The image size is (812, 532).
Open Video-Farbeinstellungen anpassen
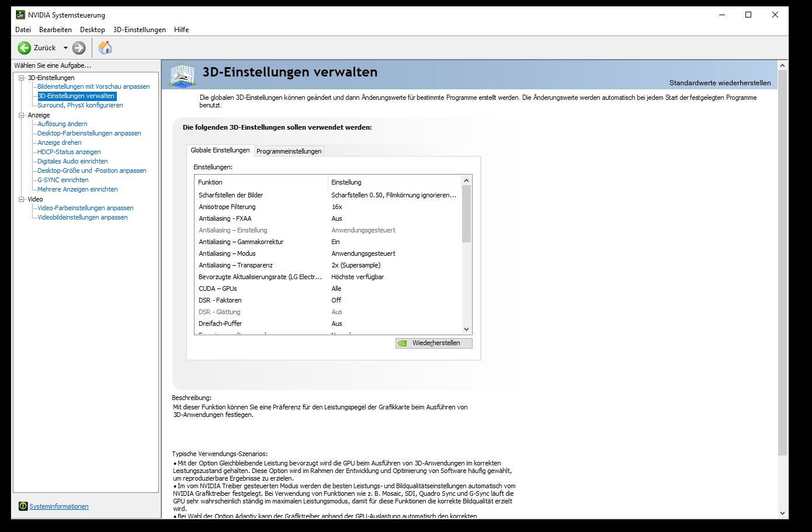(85, 208)
